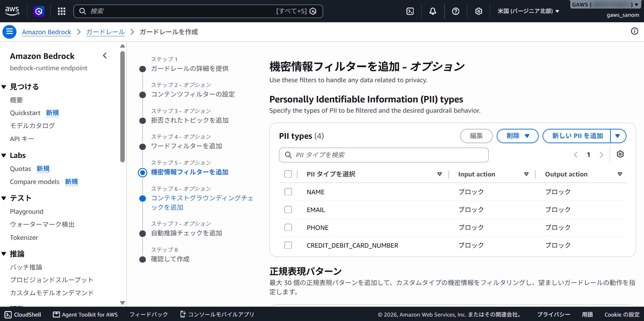Viewport: 644px width, 321px height.
Task: Open Agent Toolkit for AWS in footer
Action: [85, 314]
